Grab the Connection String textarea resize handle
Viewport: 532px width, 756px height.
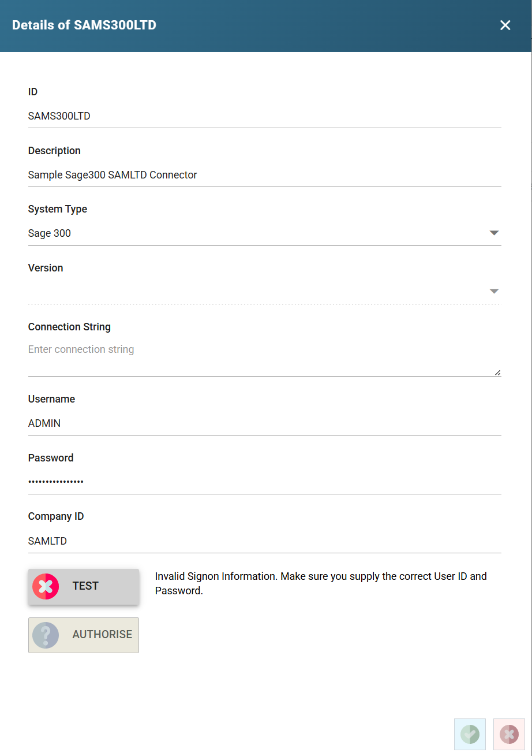(497, 373)
